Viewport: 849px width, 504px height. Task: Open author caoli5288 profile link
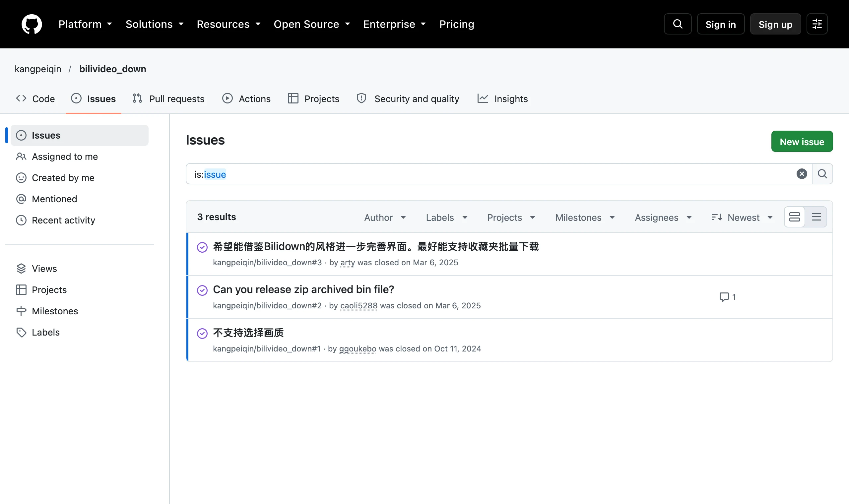click(359, 306)
